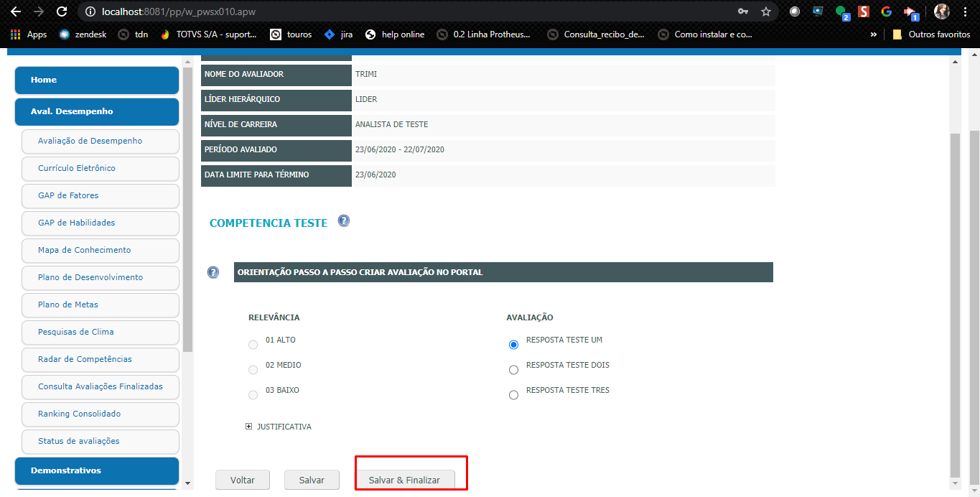980x497 pixels.
Task: Click the Salvar button
Action: click(312, 480)
